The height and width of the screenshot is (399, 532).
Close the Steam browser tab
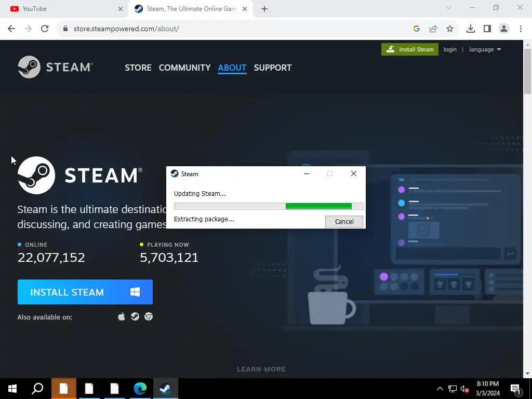tap(245, 9)
